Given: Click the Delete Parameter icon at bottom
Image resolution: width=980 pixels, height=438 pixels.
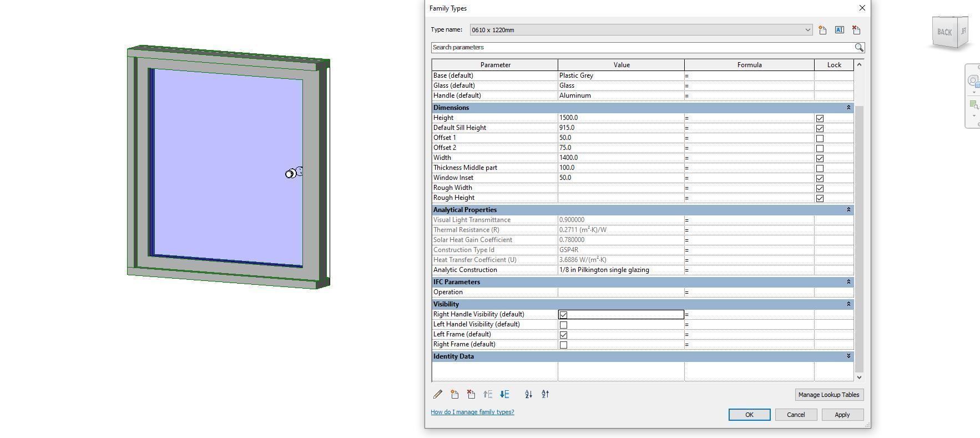Looking at the screenshot, I should (471, 394).
